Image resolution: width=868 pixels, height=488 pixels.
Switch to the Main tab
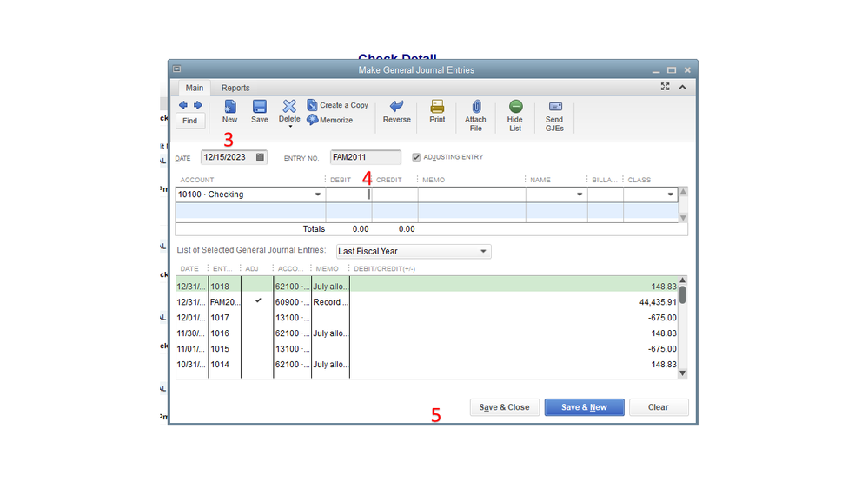[x=195, y=88]
